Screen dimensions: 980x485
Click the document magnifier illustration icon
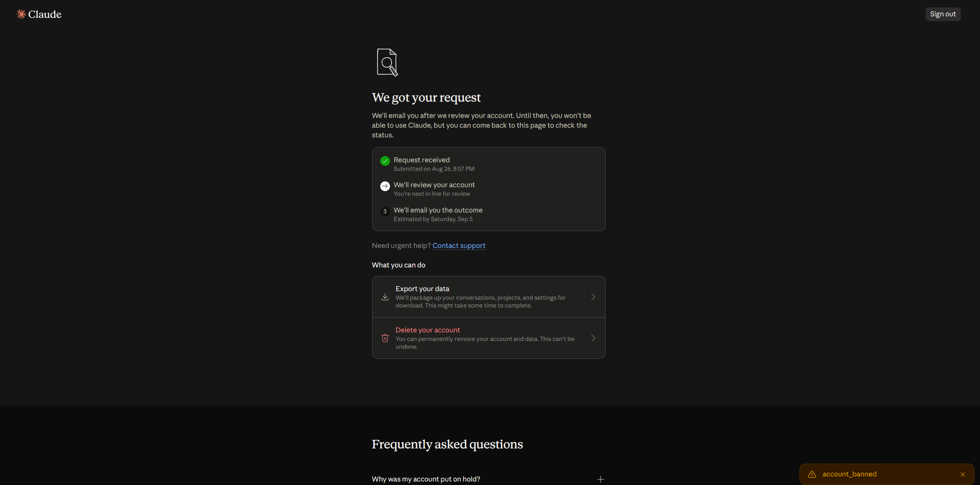[387, 62]
